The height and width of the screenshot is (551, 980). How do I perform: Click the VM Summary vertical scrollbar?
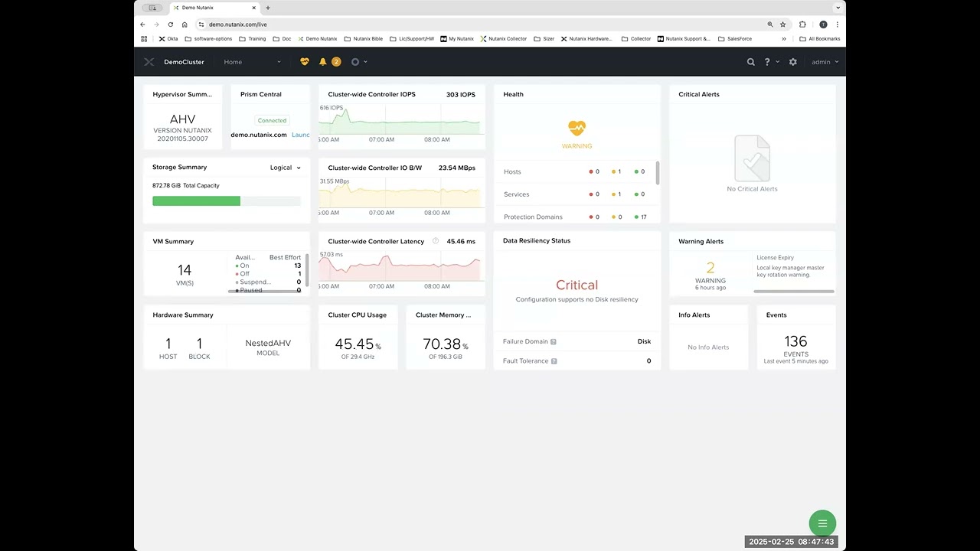coord(307,269)
